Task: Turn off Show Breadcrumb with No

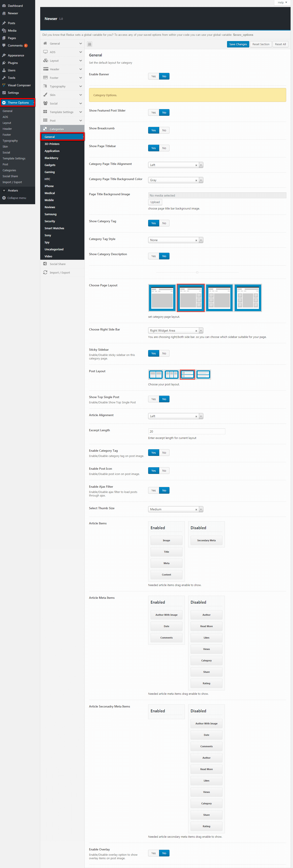Action: point(164,130)
